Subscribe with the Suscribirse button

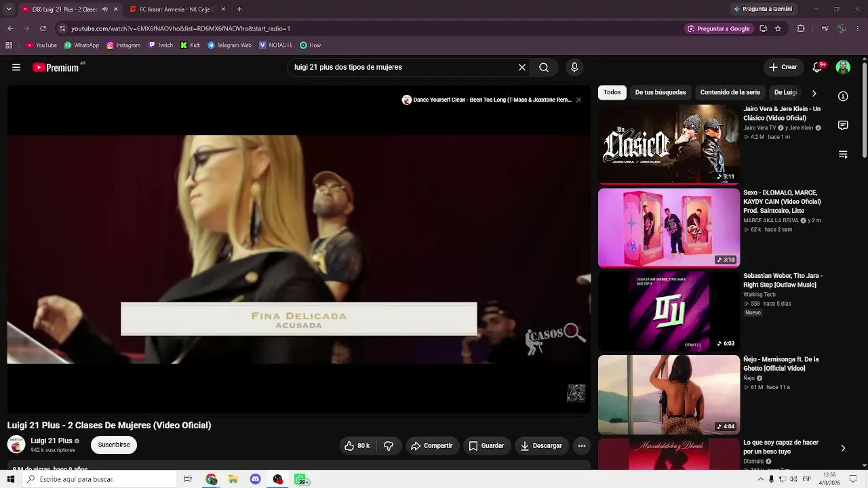114,445
